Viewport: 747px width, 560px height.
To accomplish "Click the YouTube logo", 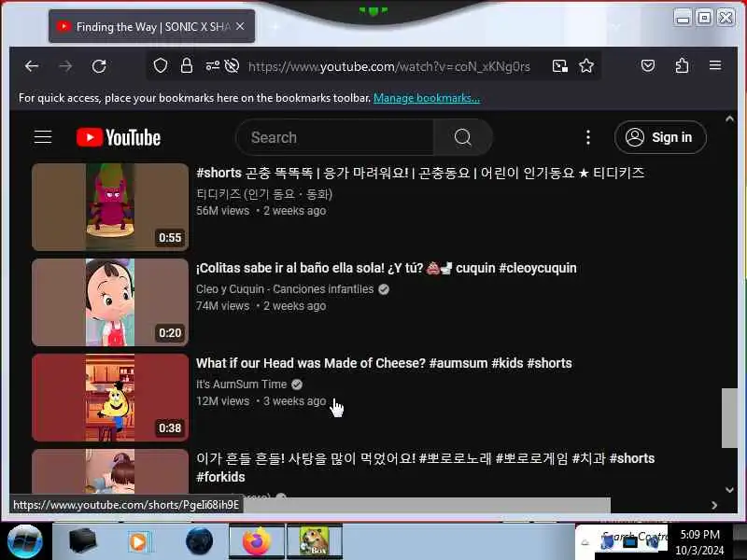I will [119, 137].
